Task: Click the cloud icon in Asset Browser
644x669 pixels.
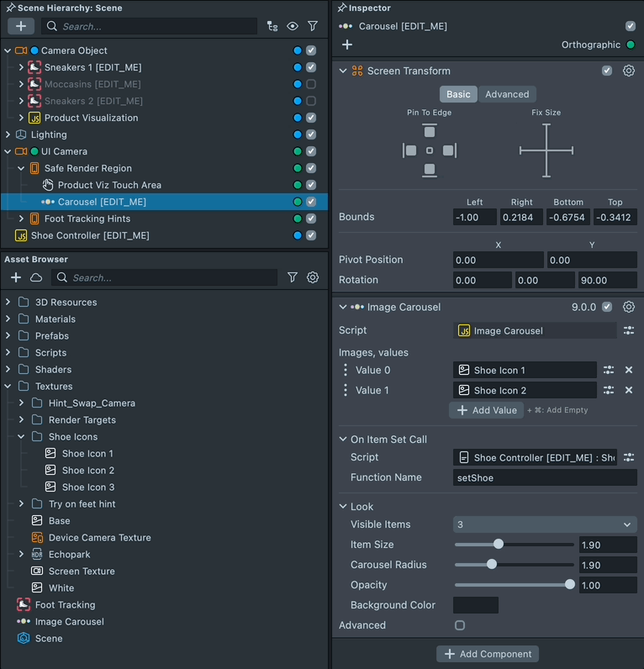Action: pyautogui.click(x=36, y=277)
